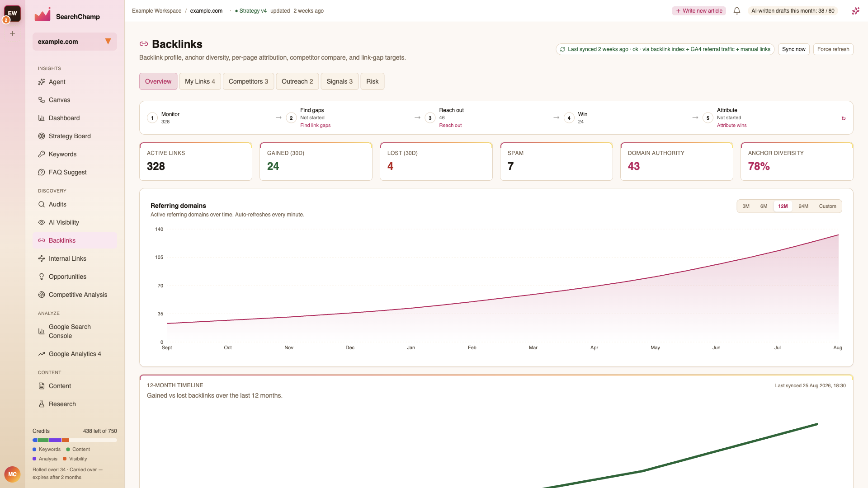
Task: Select the Overview tab
Action: tap(158, 81)
